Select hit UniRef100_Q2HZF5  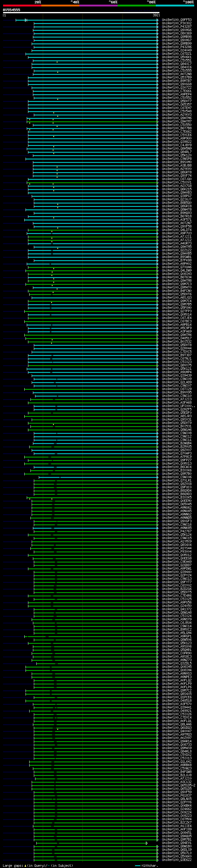tap(177, 409)
